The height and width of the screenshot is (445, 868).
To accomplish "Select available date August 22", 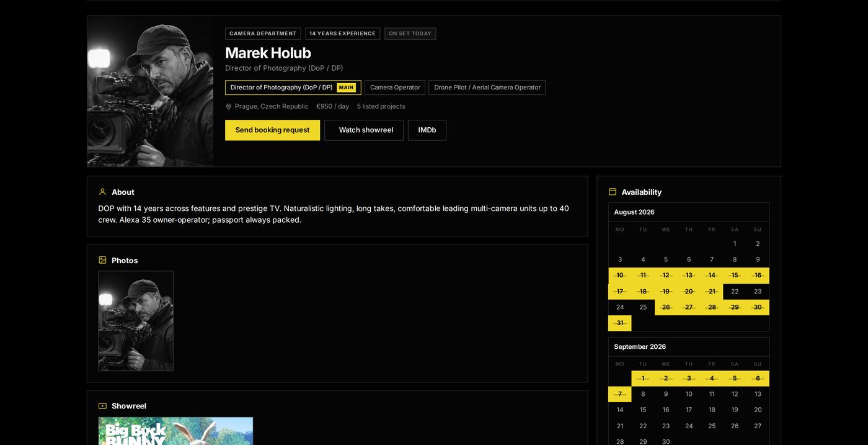I will coord(735,292).
